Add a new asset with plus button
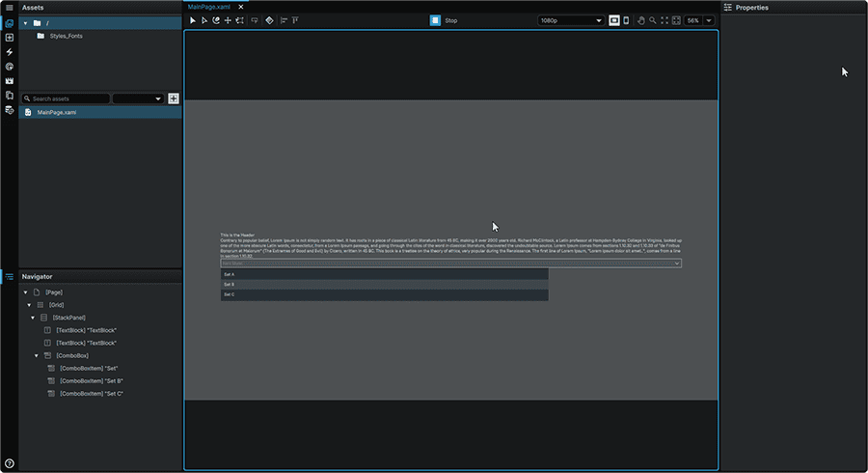868x473 pixels. [174, 98]
